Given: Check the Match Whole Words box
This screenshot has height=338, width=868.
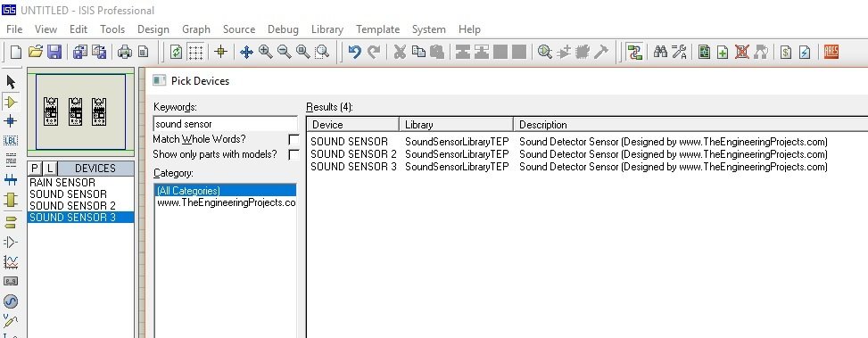Looking at the screenshot, I should click(x=293, y=140).
